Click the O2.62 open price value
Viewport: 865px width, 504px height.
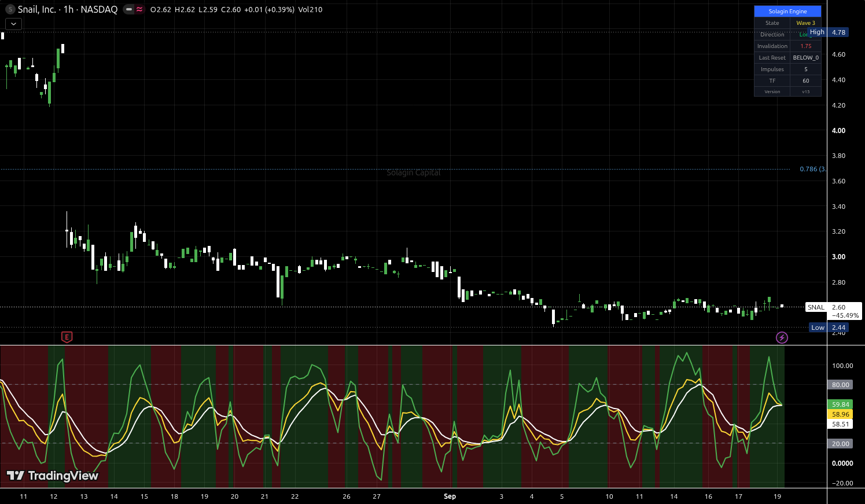coord(160,10)
